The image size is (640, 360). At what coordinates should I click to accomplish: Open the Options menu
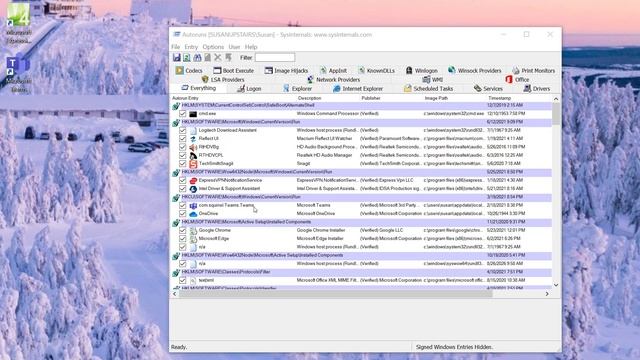(213, 47)
